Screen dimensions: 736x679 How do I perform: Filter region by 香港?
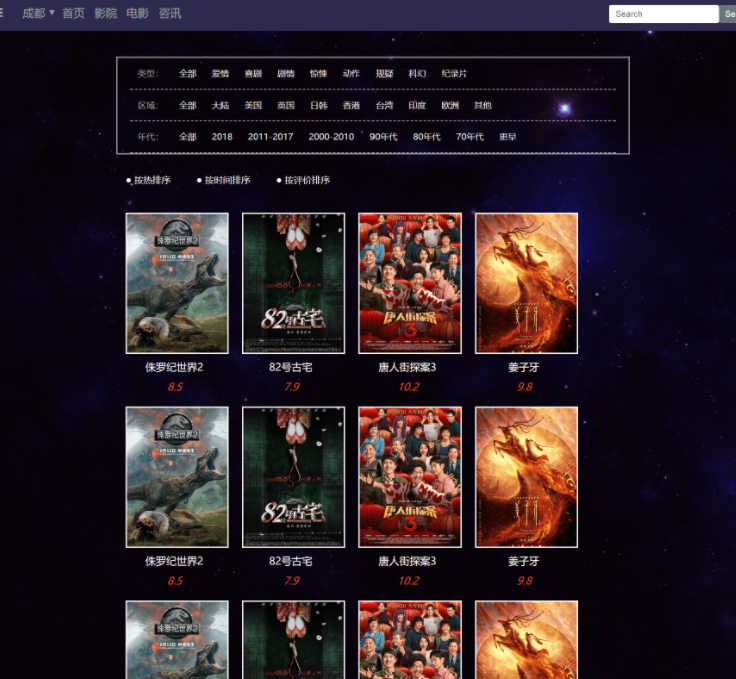[x=351, y=106]
